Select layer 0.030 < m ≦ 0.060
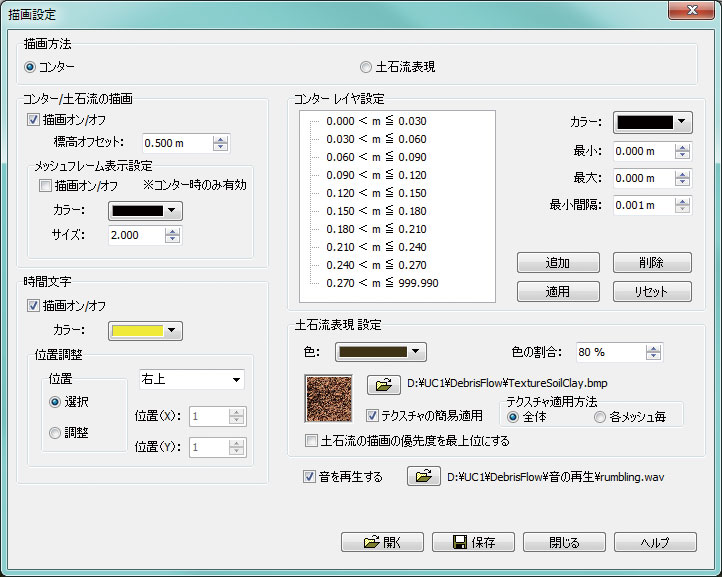 point(376,139)
